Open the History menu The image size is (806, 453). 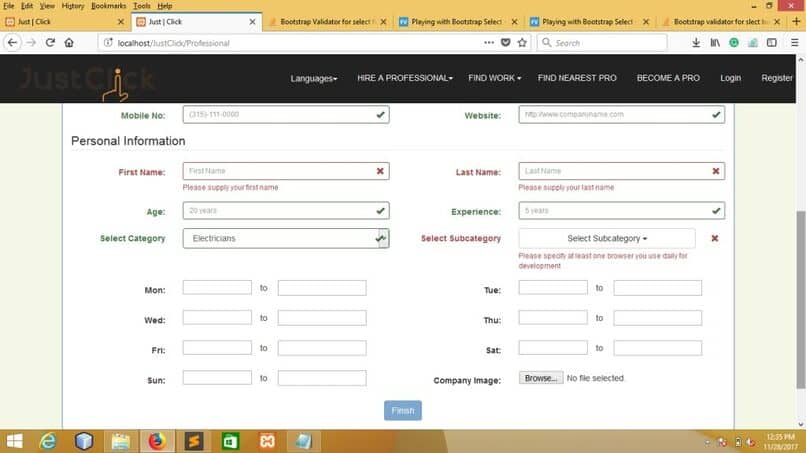72,6
